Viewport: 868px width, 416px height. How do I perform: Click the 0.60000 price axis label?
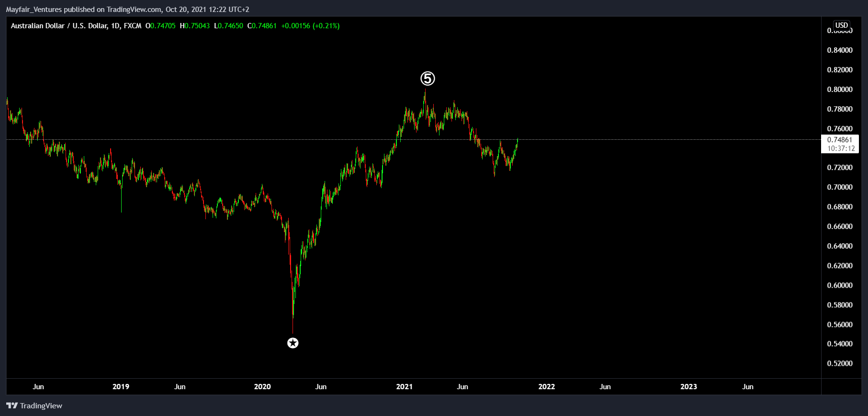840,285
